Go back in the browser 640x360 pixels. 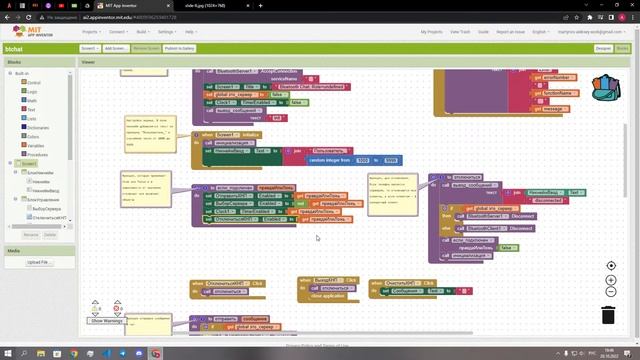point(7,18)
